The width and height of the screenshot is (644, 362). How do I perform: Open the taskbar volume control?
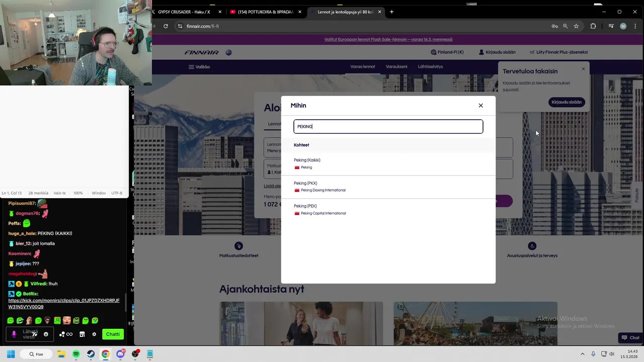[612, 354]
